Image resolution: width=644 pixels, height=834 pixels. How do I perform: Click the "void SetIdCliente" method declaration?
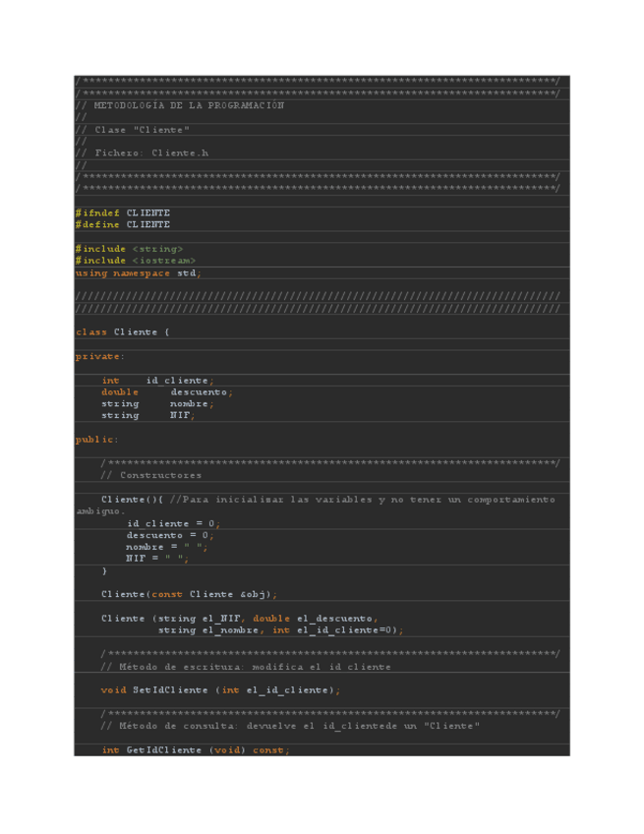[220, 690]
